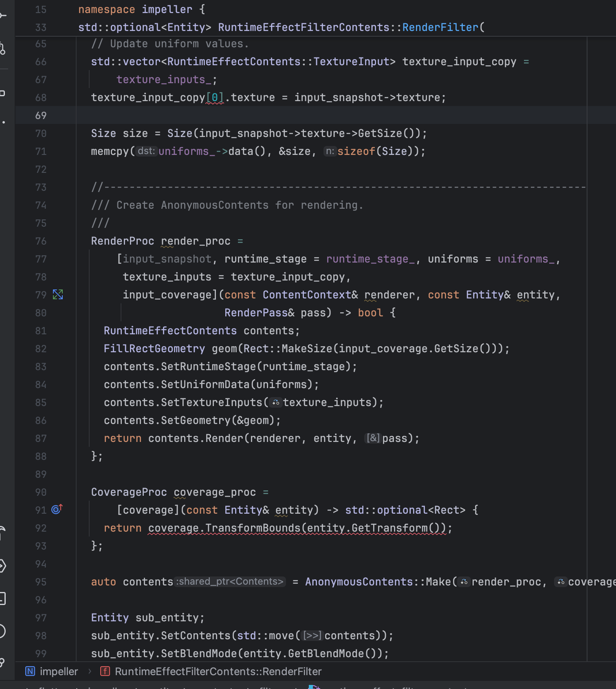Click std::move on line 98

point(266,636)
